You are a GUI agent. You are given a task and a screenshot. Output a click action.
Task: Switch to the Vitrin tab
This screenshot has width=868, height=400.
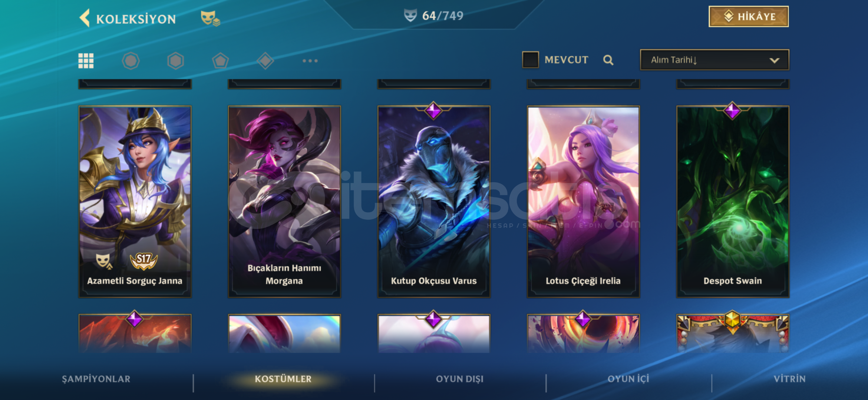coord(790,379)
